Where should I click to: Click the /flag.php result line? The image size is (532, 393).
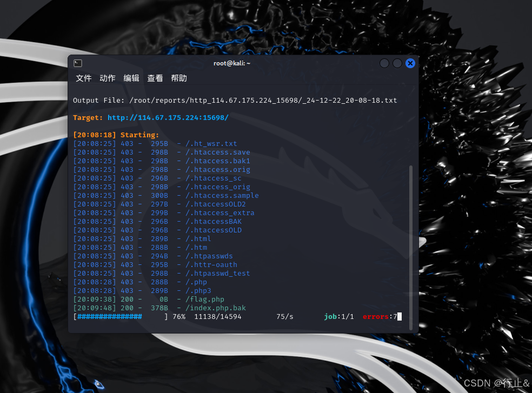tap(149, 299)
